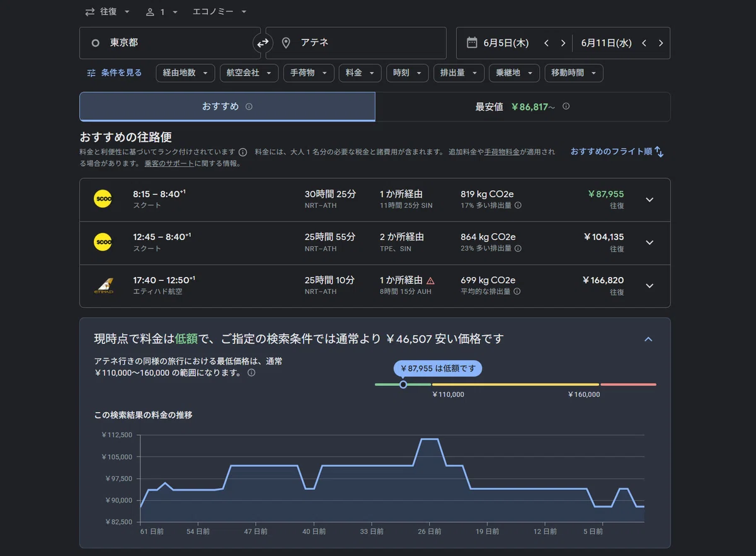Go to previous day for 6月5日 departure
Screen dimensions: 756x556
point(546,43)
